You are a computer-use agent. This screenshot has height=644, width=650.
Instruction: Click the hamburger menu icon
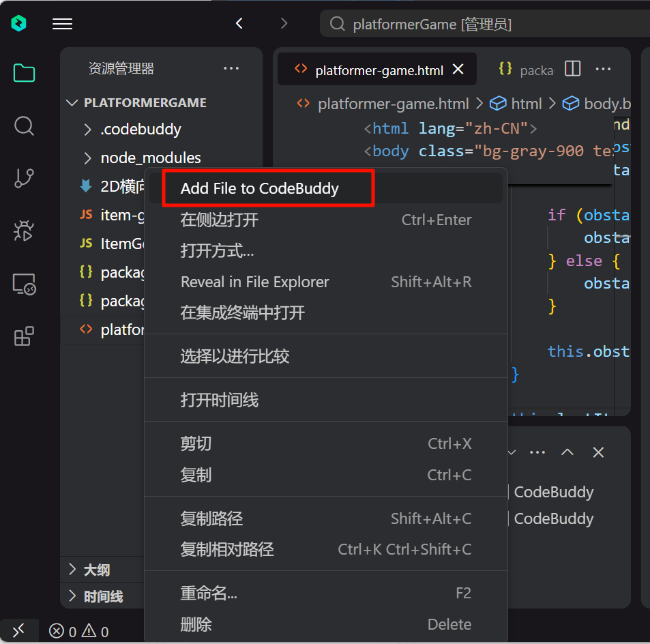coord(62,24)
